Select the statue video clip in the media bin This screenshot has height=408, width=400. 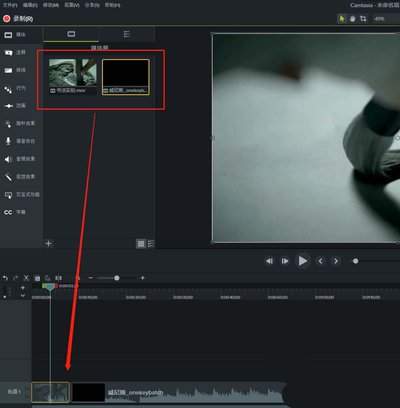click(x=72, y=76)
